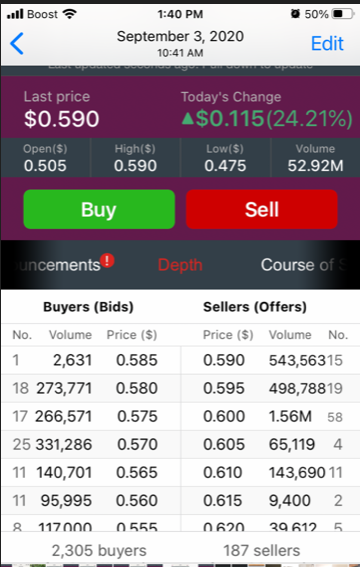The width and height of the screenshot is (360, 567).
Task: Tap the 187 sellers total
Action: [x=262, y=550]
